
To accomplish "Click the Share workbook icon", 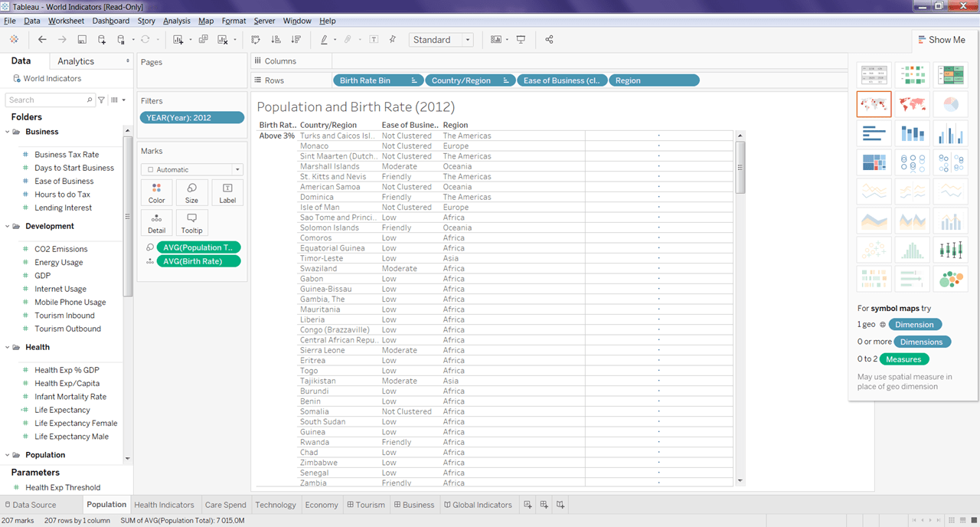I will 549,40.
